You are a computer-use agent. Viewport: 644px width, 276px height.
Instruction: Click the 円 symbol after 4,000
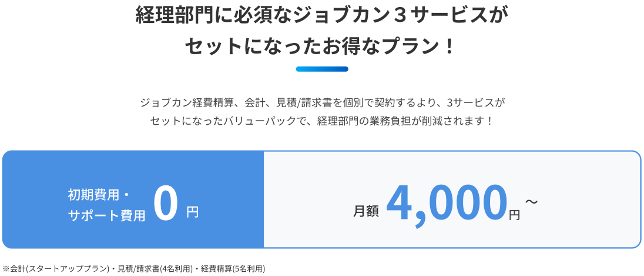click(514, 215)
